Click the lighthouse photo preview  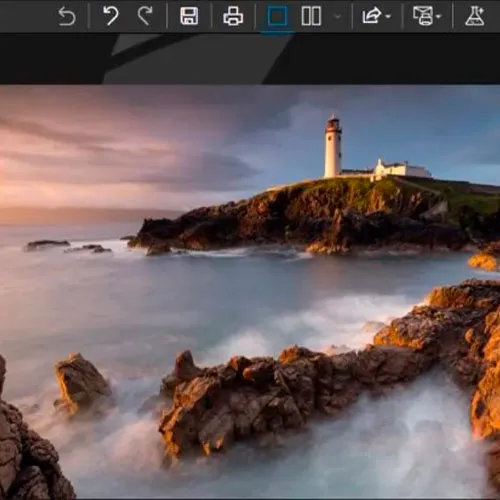tap(250, 292)
